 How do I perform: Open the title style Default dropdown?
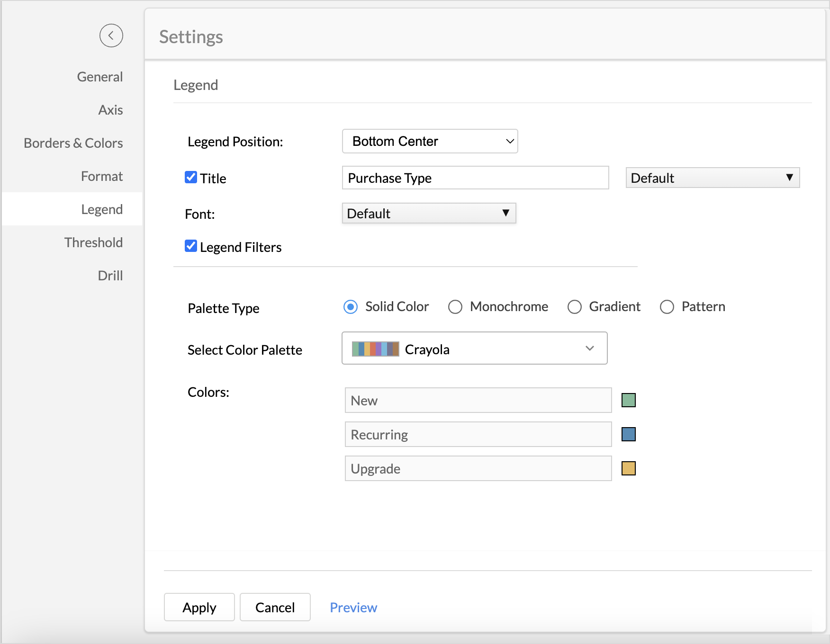tap(712, 178)
